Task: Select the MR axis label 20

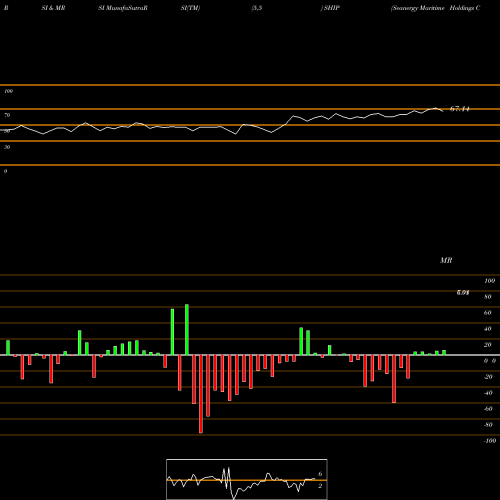Action: click(488, 345)
